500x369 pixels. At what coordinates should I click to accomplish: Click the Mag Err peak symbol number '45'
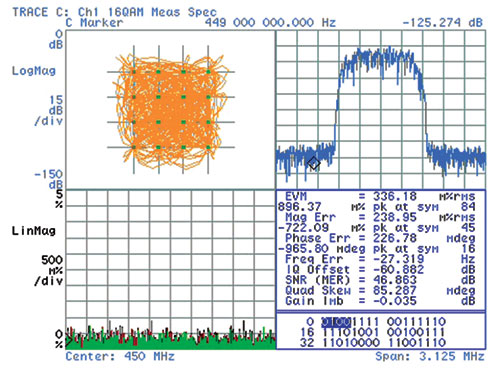click(468, 228)
